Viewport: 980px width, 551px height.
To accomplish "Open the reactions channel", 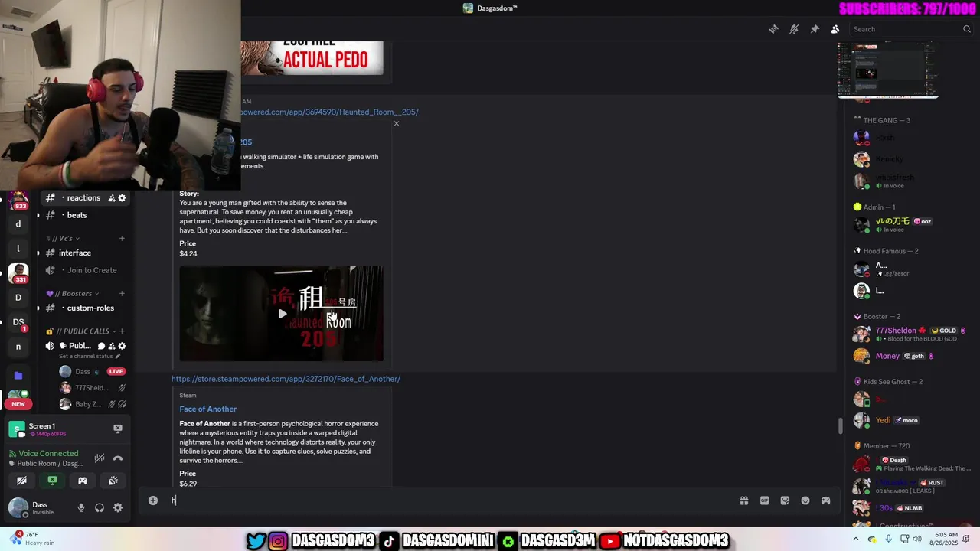I will 83,197.
